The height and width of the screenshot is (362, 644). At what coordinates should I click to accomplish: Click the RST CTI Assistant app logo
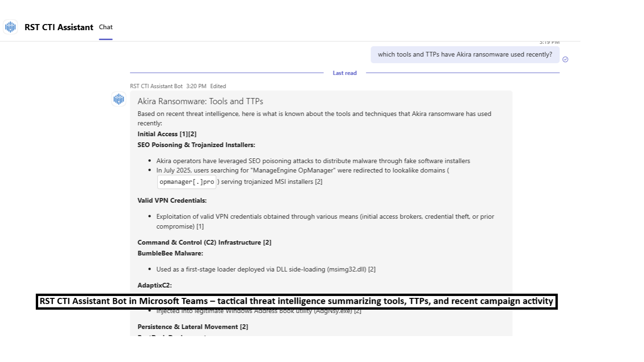10,27
